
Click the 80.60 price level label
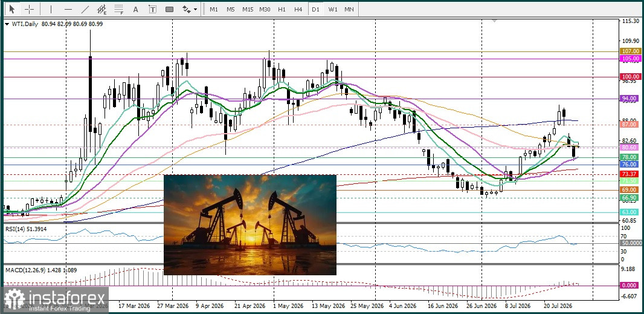[x=630, y=148]
